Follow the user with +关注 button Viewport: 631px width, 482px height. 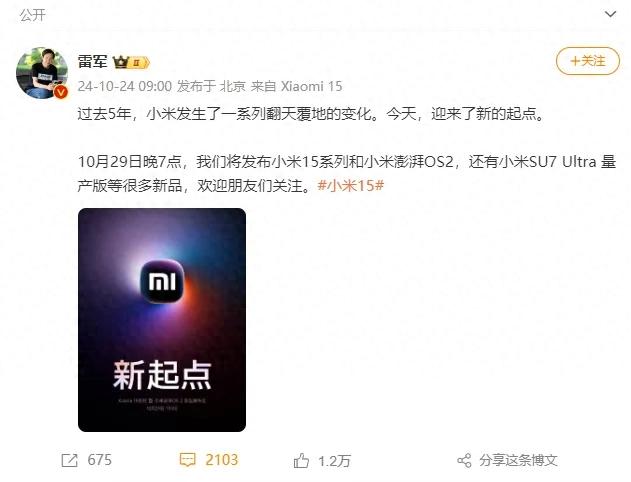588,61
